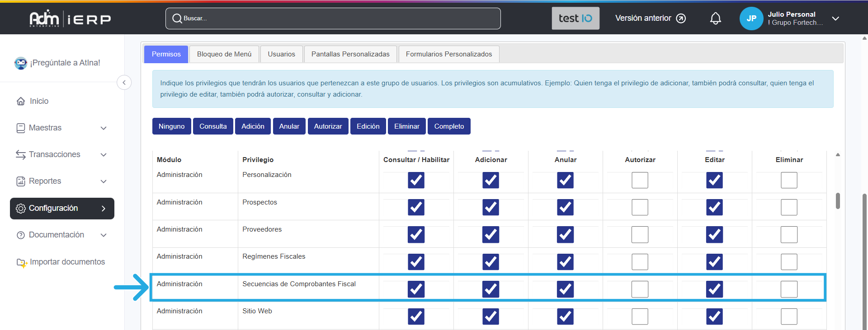Click the Importar documentos folder icon
Viewport: 868px width, 330px height.
tap(21, 262)
